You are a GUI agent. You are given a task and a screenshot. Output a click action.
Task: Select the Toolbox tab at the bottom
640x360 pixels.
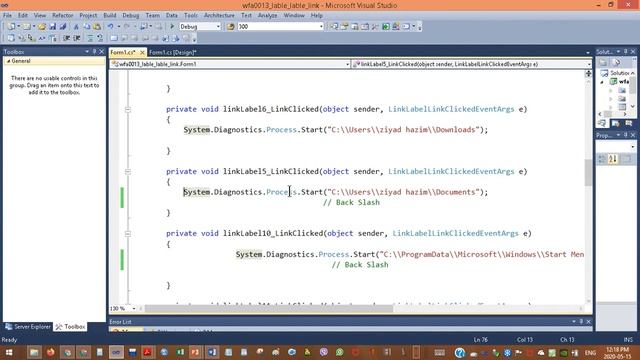(71, 327)
